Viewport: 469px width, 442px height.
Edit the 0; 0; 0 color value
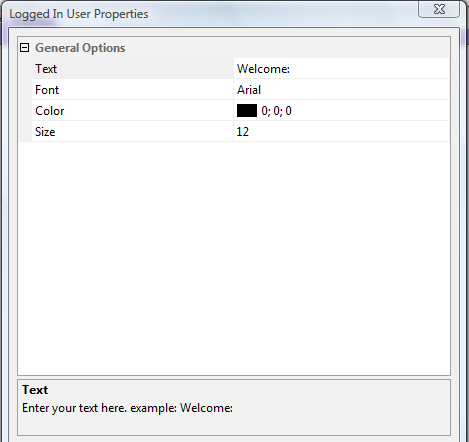pyautogui.click(x=276, y=111)
